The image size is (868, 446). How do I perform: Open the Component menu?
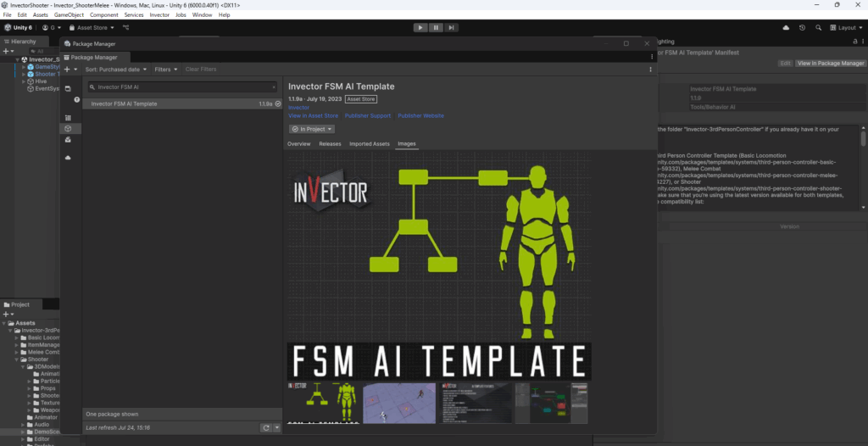(103, 15)
